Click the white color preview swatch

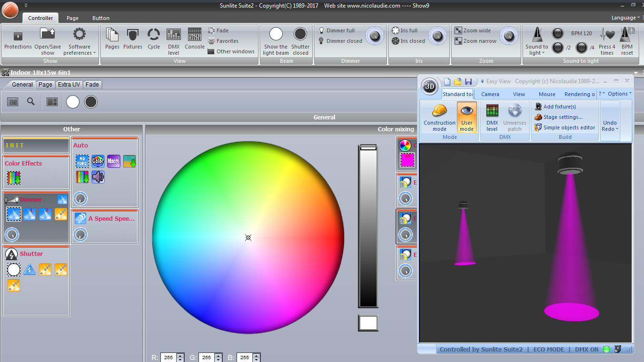click(368, 323)
